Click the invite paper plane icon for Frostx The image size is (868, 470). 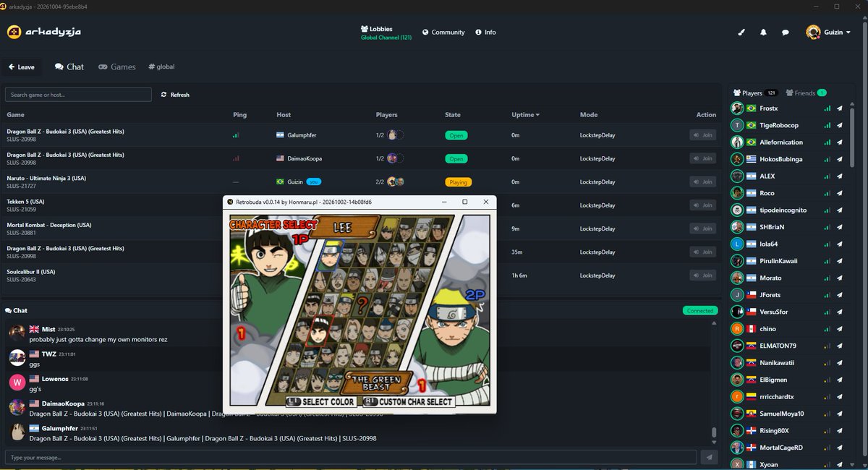tap(840, 108)
